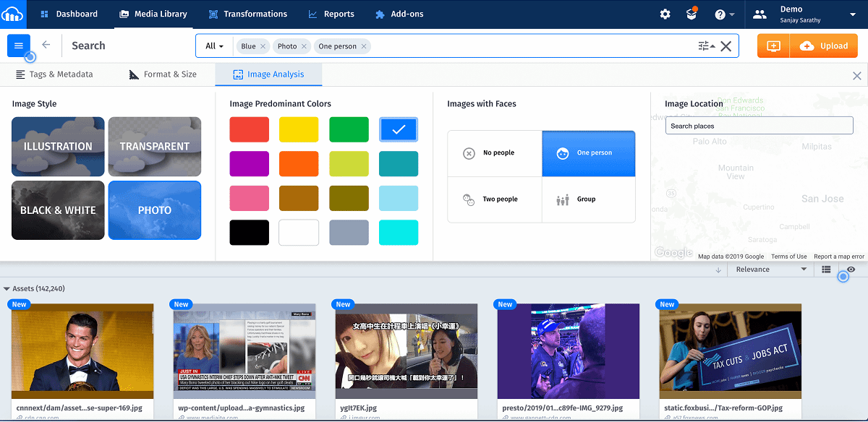868x422 pixels.
Task: Select the red predominant color swatch
Action: click(x=249, y=129)
